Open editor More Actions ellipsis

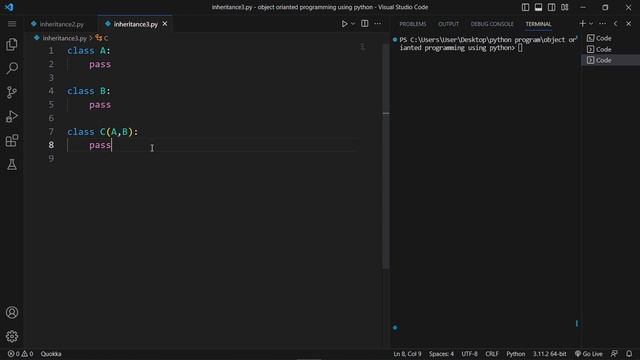[378, 24]
